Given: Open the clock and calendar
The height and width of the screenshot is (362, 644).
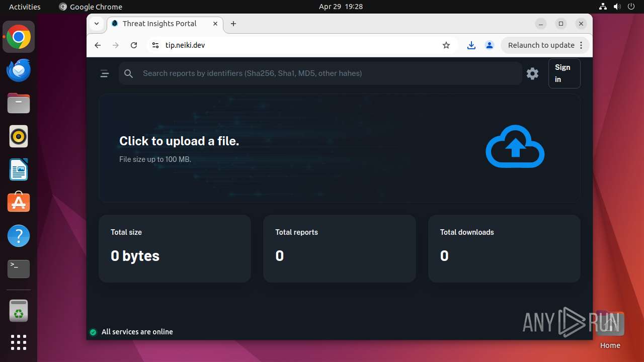Looking at the screenshot, I should [x=341, y=7].
